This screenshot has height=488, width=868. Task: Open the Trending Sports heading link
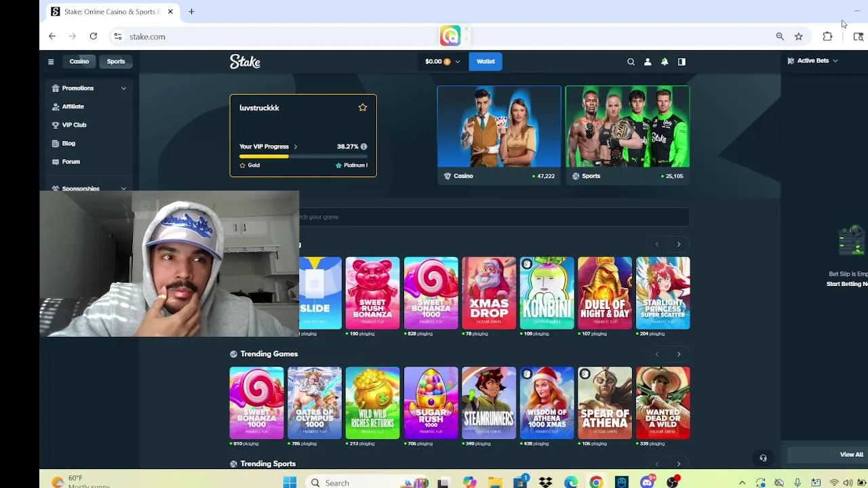click(268, 464)
